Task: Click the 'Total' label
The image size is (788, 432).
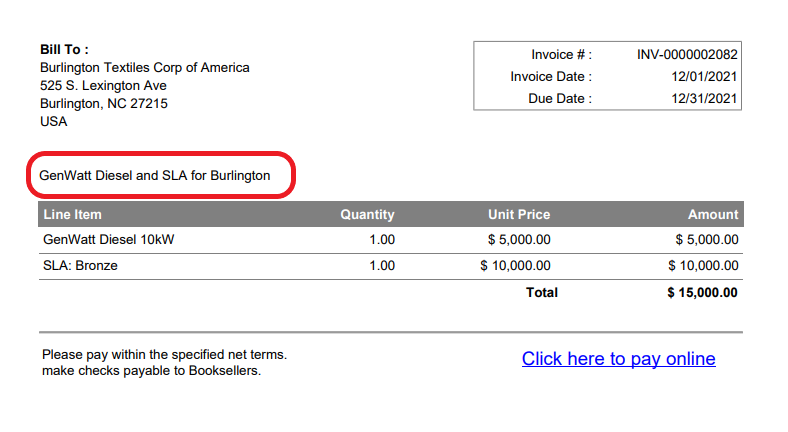Action: pyautogui.click(x=542, y=292)
